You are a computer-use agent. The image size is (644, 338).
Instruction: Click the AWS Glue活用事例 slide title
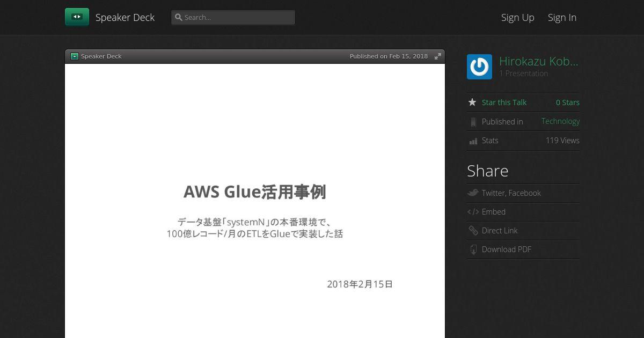point(254,192)
